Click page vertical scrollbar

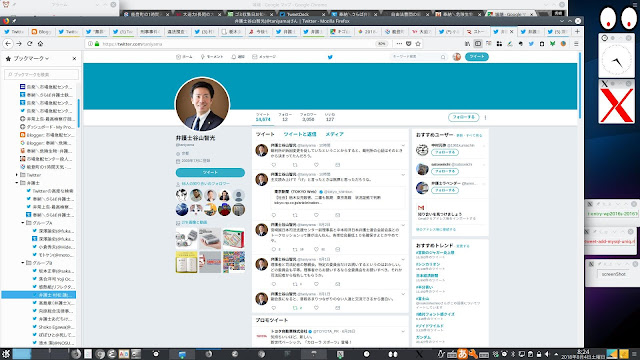tap(580, 86)
